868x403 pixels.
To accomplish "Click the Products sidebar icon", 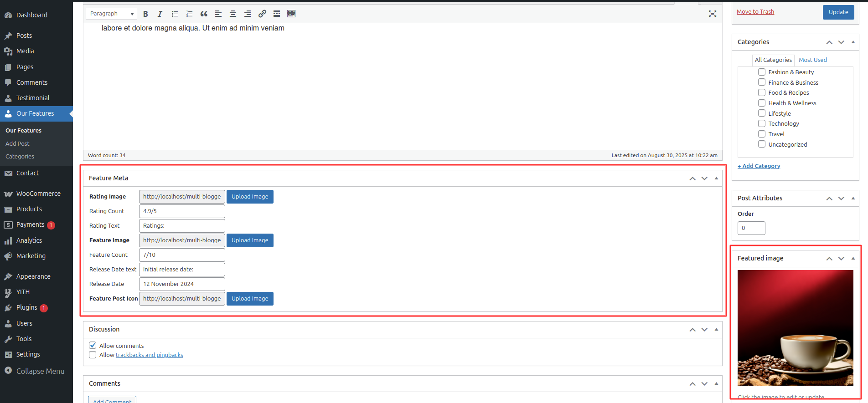I will tap(8, 209).
